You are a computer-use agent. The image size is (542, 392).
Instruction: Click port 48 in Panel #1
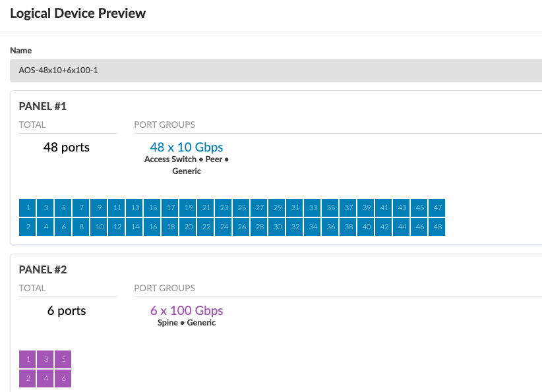437,227
